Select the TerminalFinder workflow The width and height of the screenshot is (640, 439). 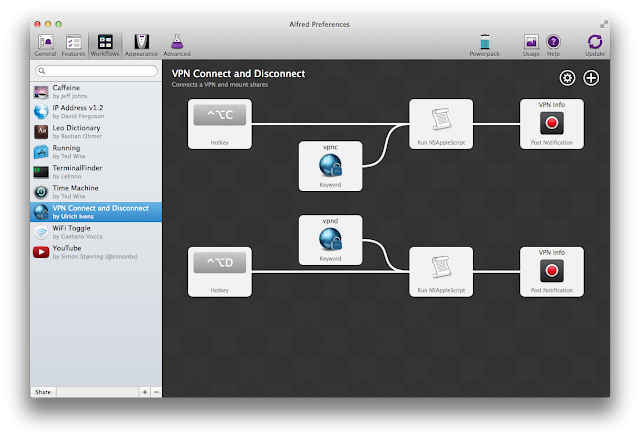click(x=96, y=172)
